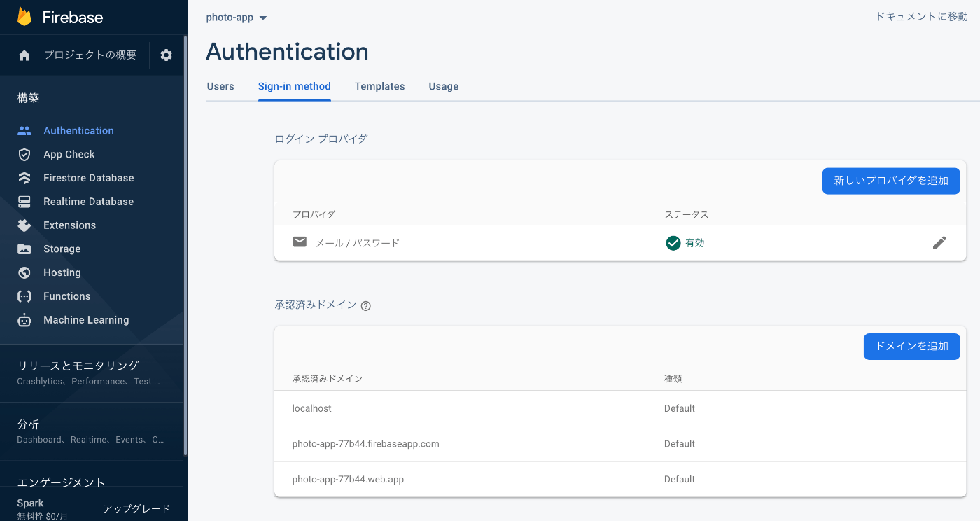Collapse the 構築 section header
The width and height of the screenshot is (980, 521).
pyautogui.click(x=29, y=98)
